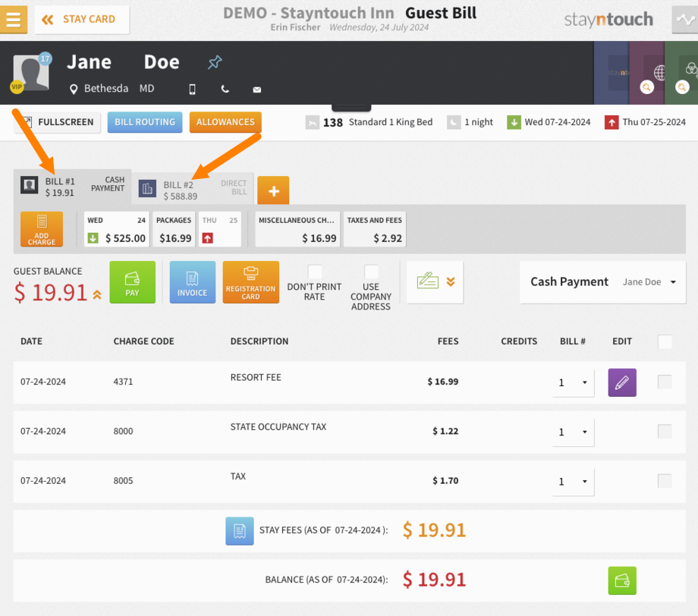Select the Packages $16.99 tile
The image size is (698, 616).
[x=174, y=229]
